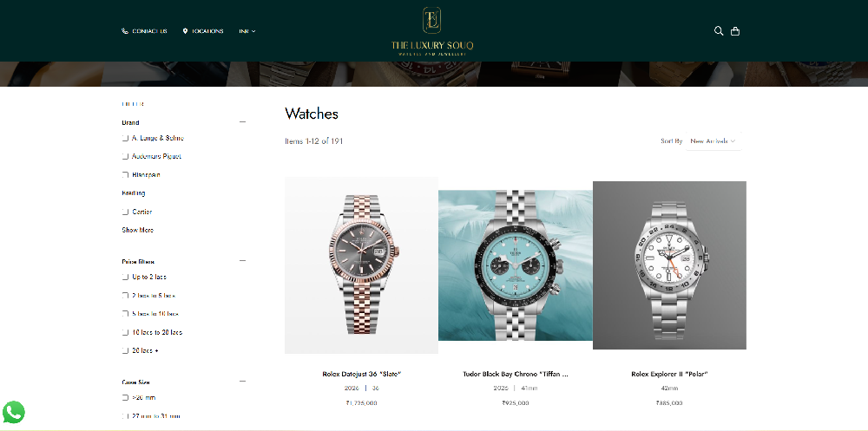Check the Audemars Piguet brand filter
This screenshot has height=431, width=868.
tap(125, 156)
